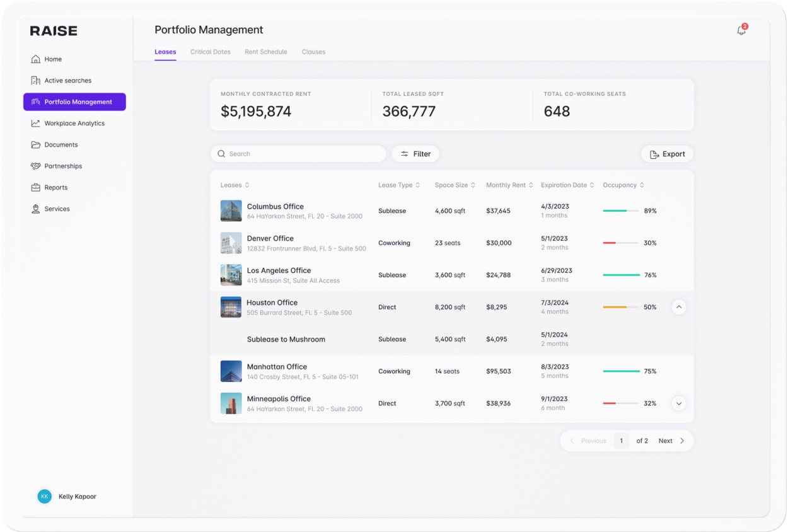Sort by Space Size column arrows
This screenshot has height=532, width=788.
click(x=473, y=185)
